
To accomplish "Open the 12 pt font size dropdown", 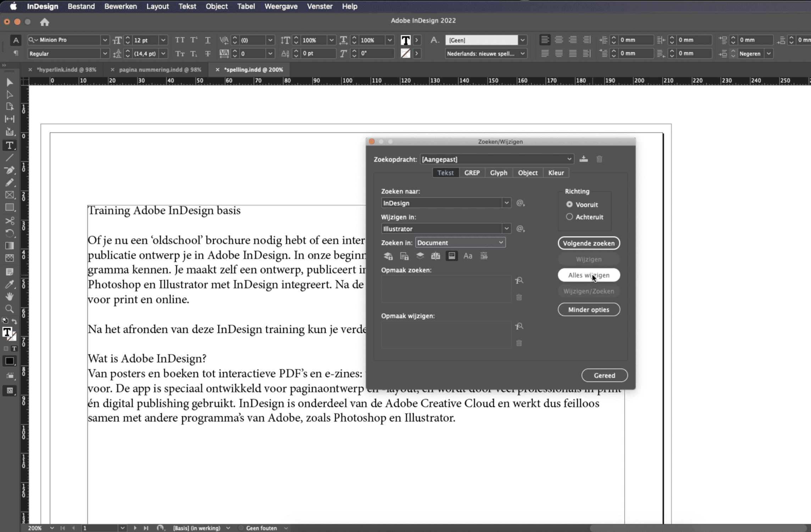I will click(163, 40).
